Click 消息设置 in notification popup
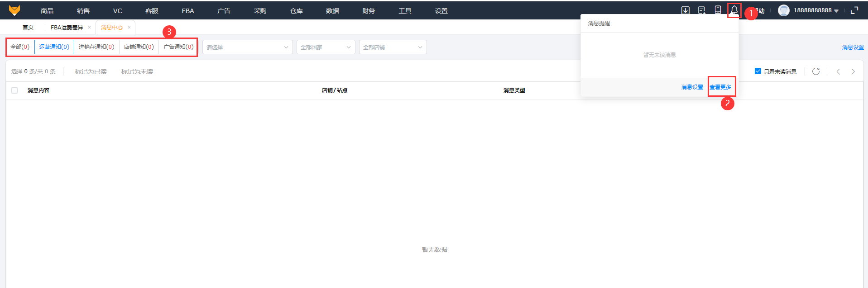This screenshot has height=288, width=868. coord(692,87)
